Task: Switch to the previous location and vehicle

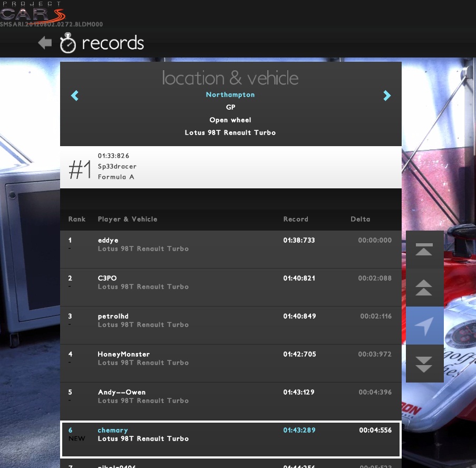Action: (x=75, y=95)
